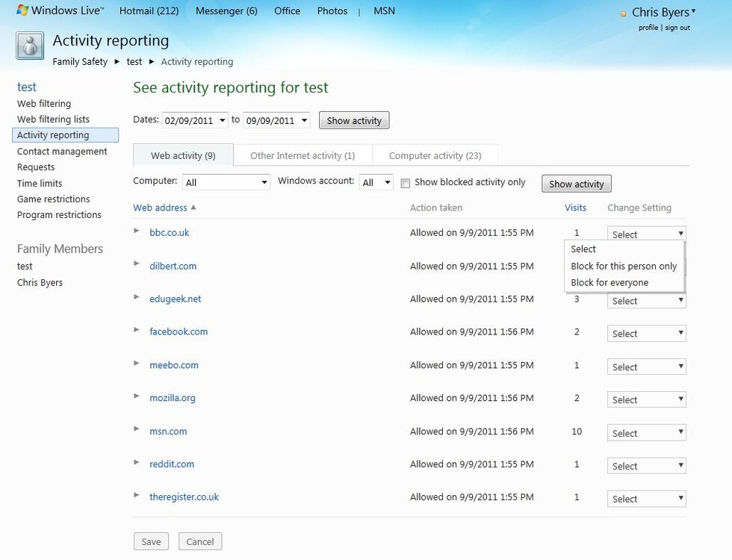The image size is (732, 560).
Task: Expand the msn.com row
Action: [x=136, y=429]
